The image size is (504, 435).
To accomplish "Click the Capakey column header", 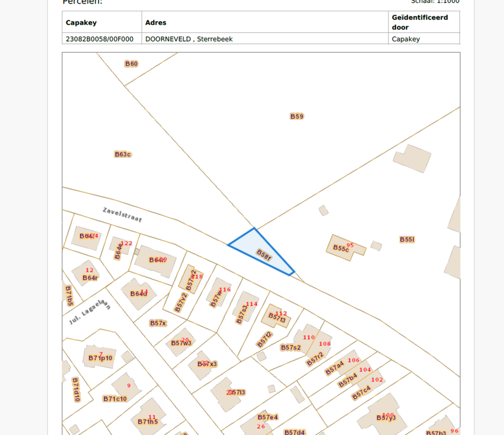I will tap(81, 23).
